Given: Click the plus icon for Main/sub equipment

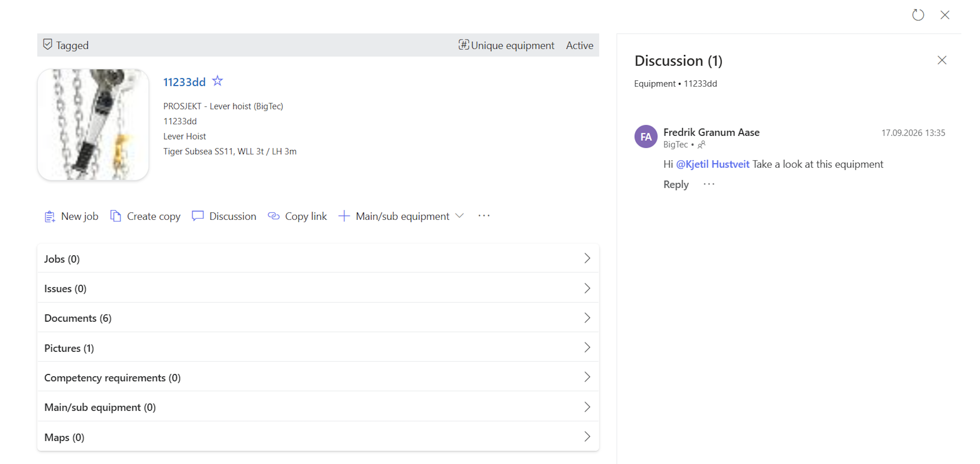Looking at the screenshot, I should click(x=344, y=216).
